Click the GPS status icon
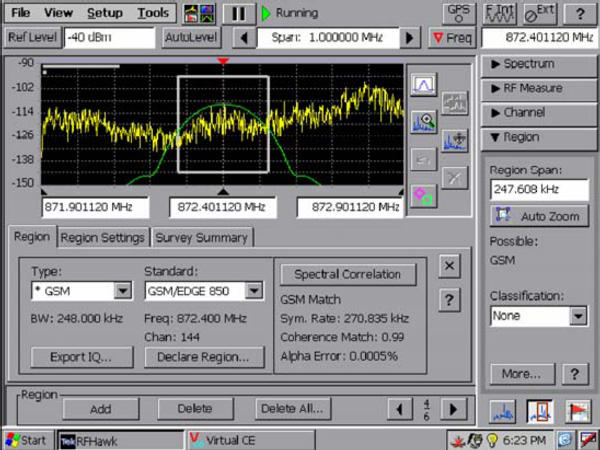This screenshot has height=450, width=600. pos(458,13)
